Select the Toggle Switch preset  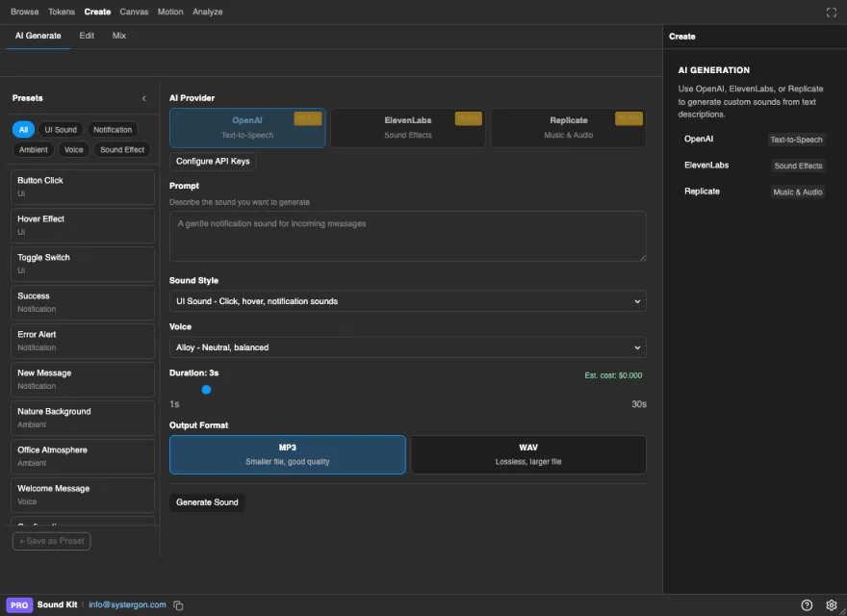click(x=83, y=264)
